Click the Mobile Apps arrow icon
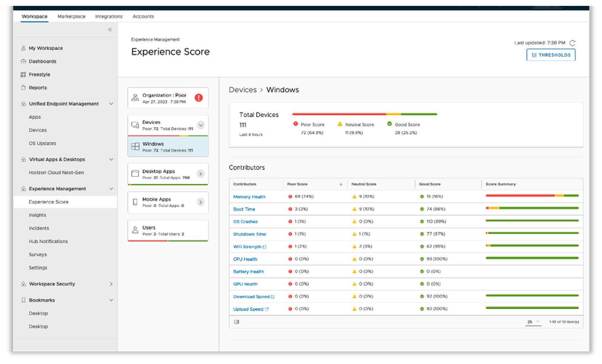The image size is (602, 364). pos(200,202)
